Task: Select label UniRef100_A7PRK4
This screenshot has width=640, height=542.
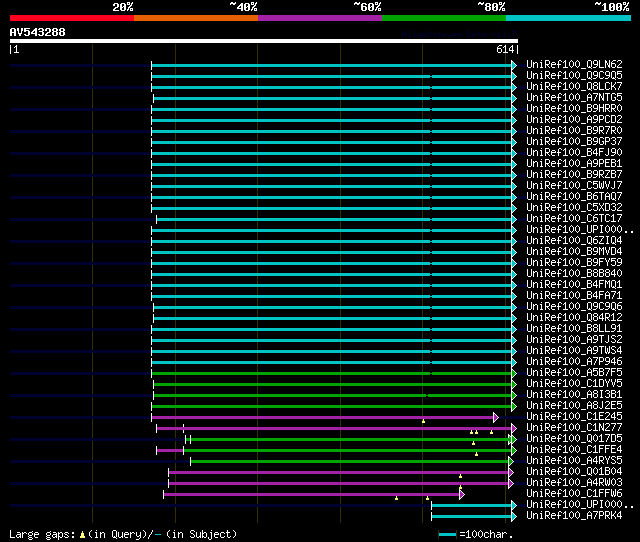Action: 574,516
